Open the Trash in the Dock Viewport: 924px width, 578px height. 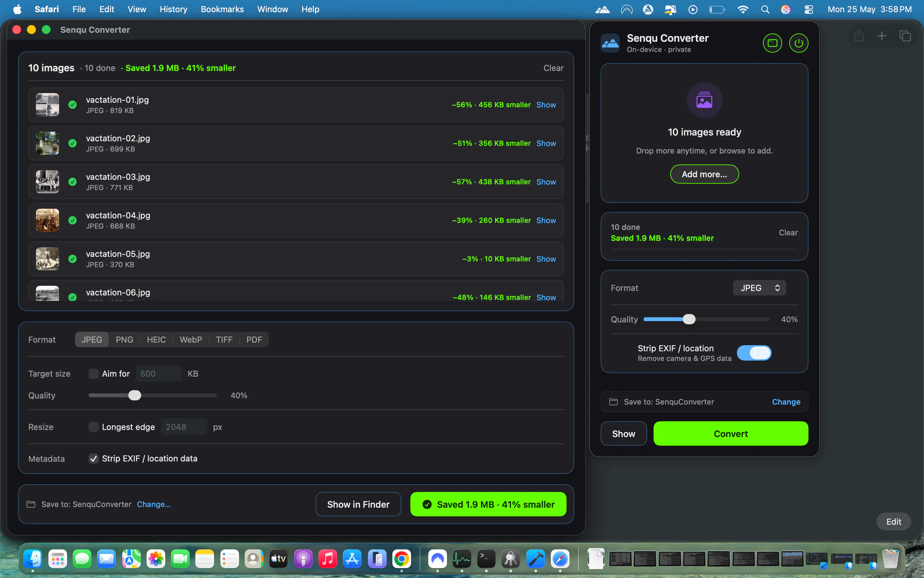(x=890, y=559)
